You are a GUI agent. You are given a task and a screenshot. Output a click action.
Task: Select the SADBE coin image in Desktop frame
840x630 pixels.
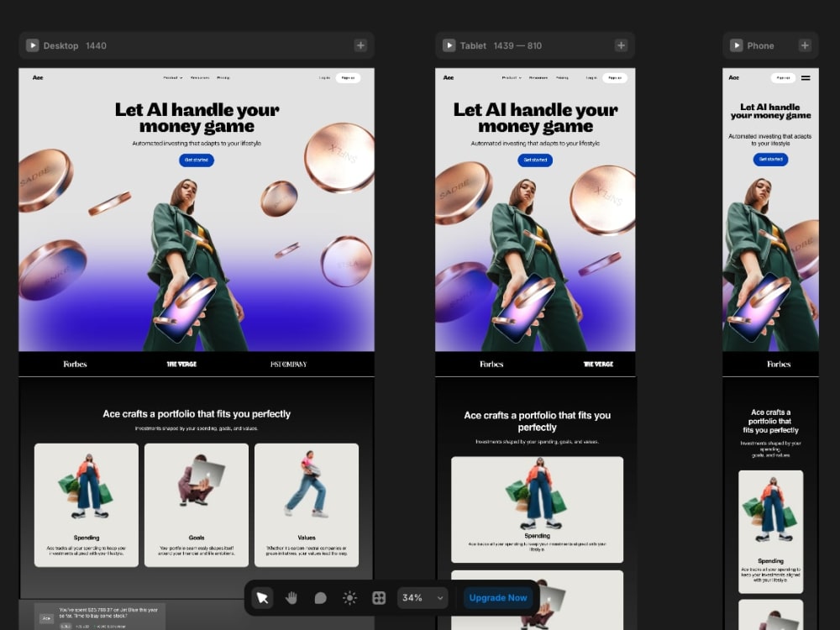(45, 180)
